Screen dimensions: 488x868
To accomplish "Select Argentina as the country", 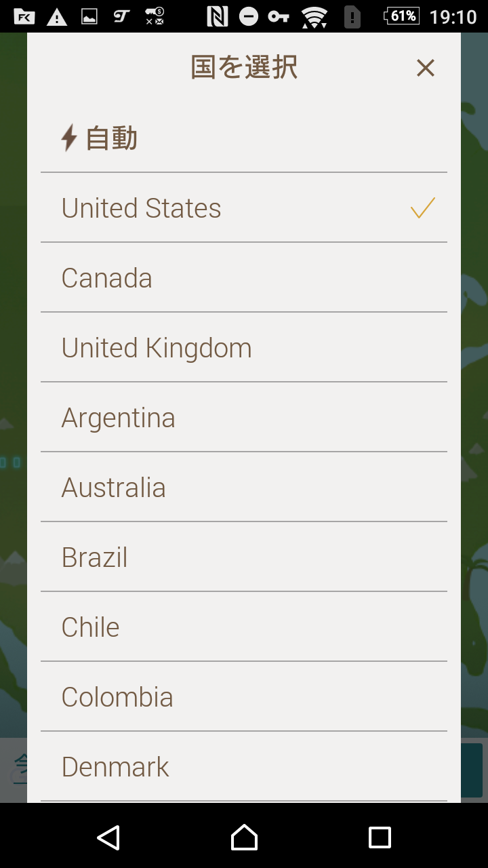I will (x=244, y=417).
